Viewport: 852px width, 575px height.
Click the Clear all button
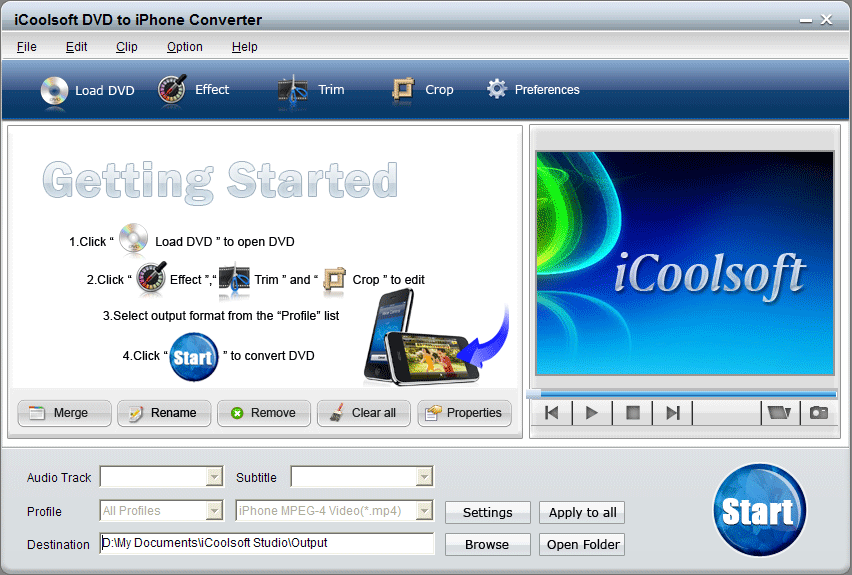tap(364, 413)
